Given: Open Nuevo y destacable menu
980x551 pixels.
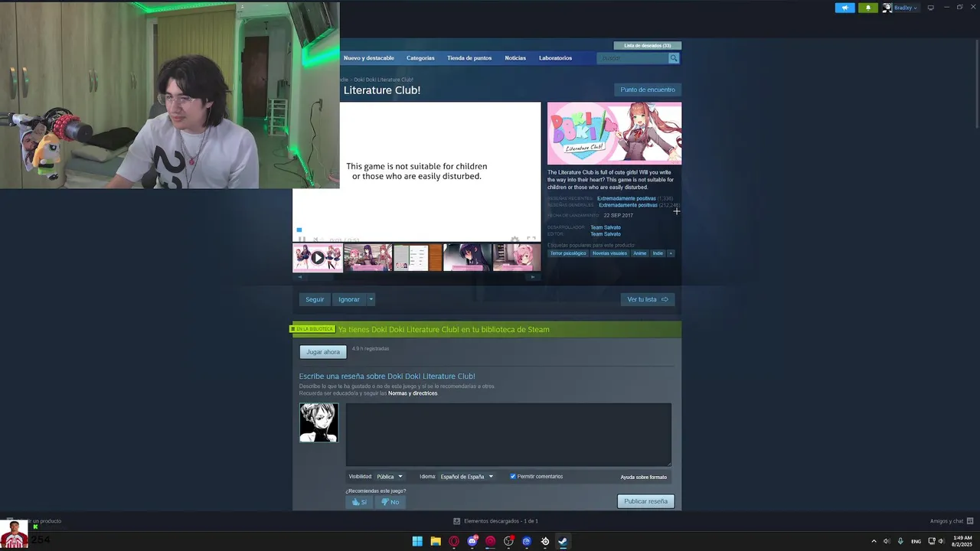Looking at the screenshot, I should pyautogui.click(x=369, y=58).
